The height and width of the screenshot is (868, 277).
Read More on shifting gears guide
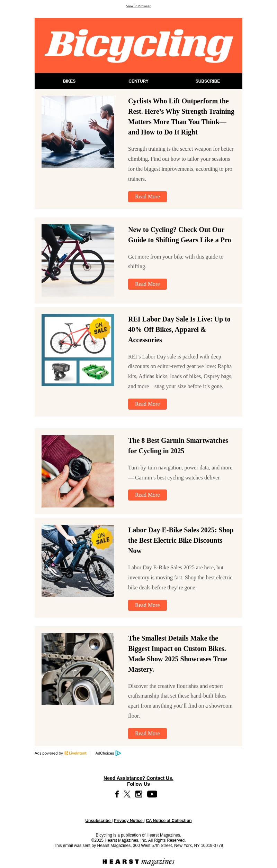click(x=148, y=284)
